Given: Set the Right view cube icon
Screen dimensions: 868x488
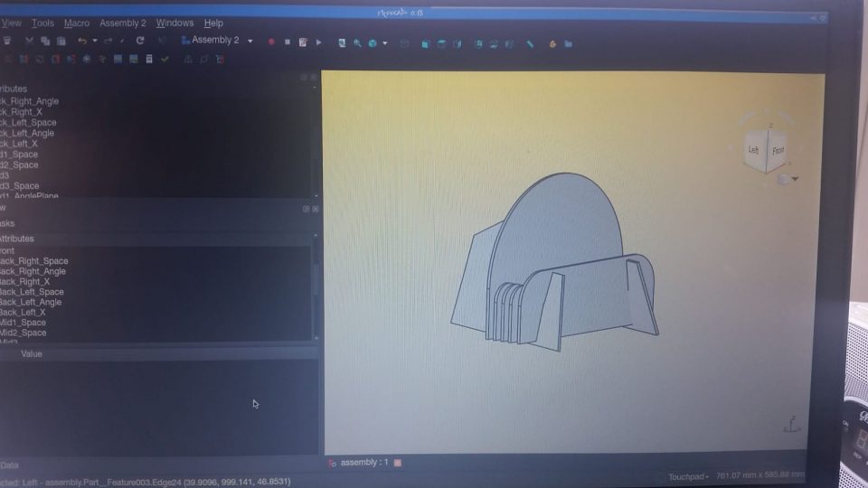Looking at the screenshot, I should click(458, 44).
